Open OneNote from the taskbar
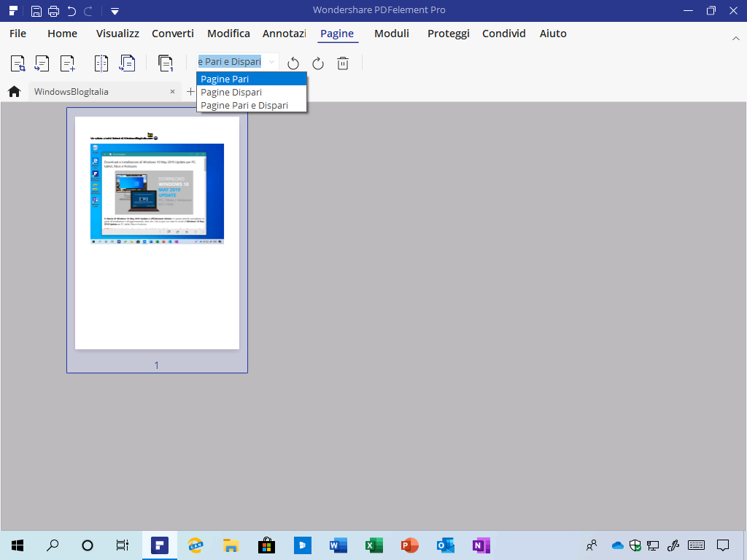 coord(481,545)
